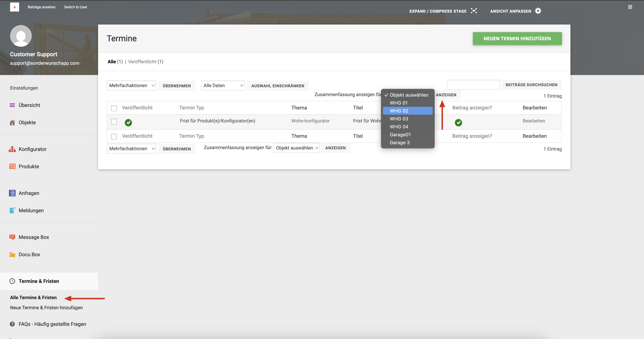Focus the Beiträge search input field

(473, 85)
